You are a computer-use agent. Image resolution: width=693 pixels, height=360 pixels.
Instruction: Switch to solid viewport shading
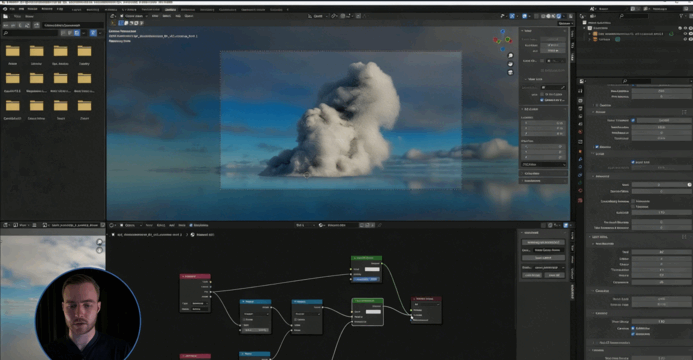tap(548, 16)
